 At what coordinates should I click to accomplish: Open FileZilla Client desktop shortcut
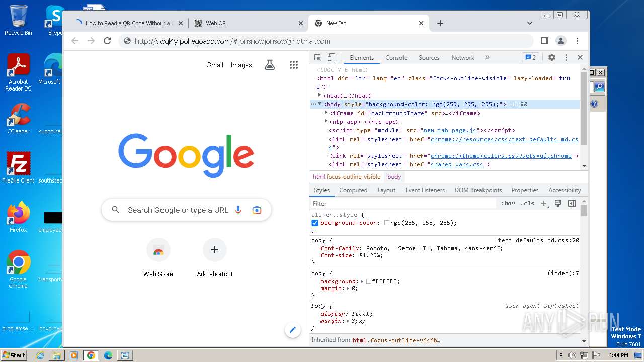[x=18, y=167]
